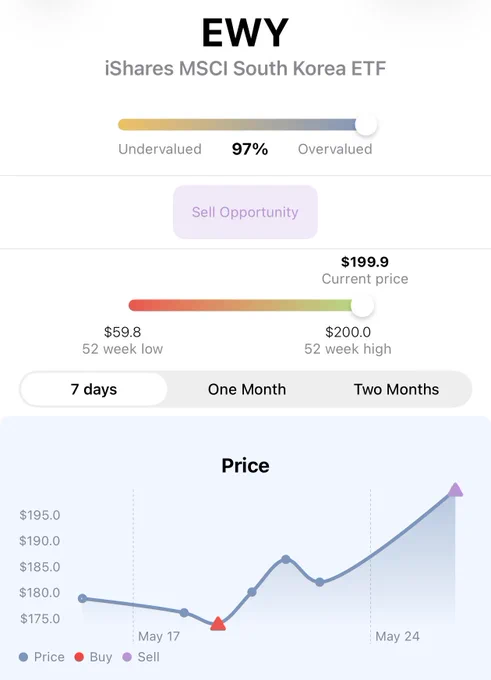The image size is (491, 680).
Task: Select the first price data point on chart
Action: 82,598
